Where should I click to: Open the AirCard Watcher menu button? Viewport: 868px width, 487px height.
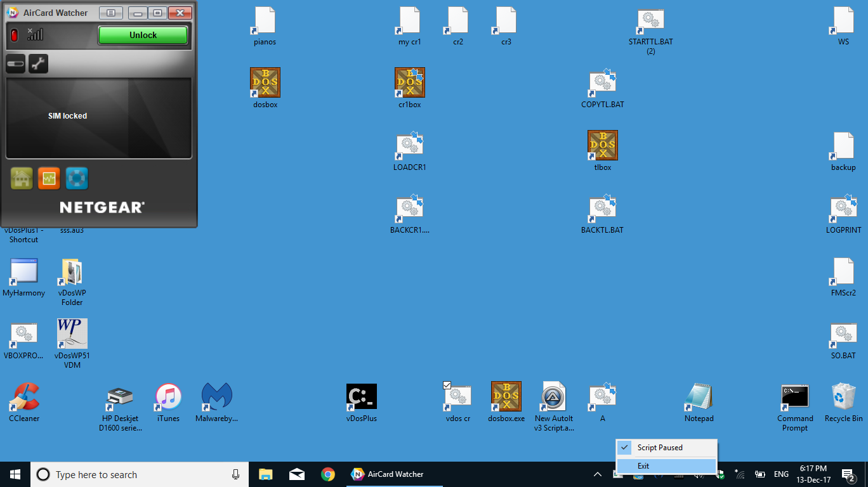pos(111,13)
